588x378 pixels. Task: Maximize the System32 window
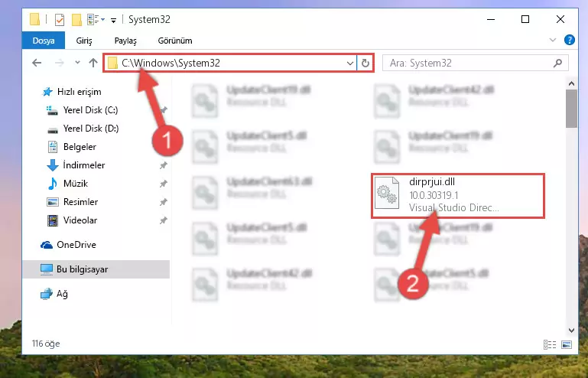pyautogui.click(x=525, y=20)
